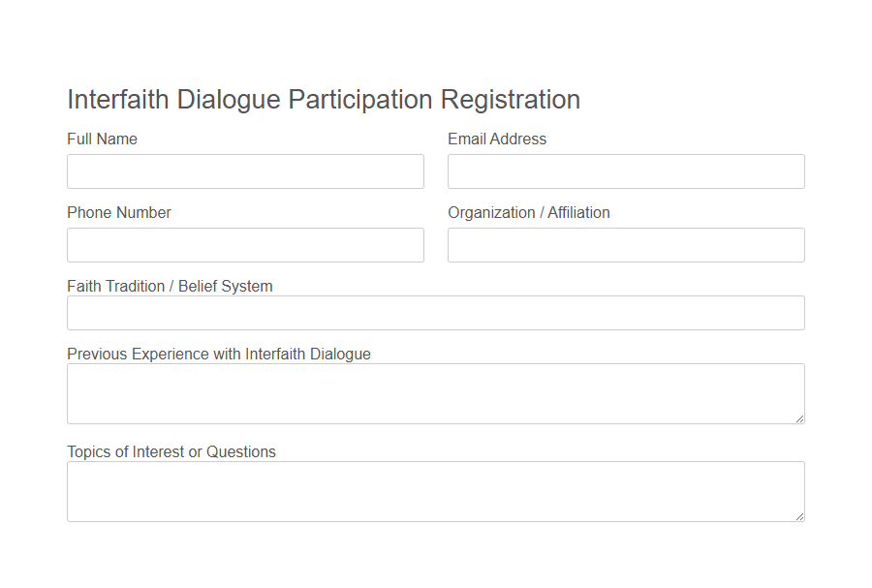
Task: Click the Faith Tradition / Belief System field
Action: 435,313
